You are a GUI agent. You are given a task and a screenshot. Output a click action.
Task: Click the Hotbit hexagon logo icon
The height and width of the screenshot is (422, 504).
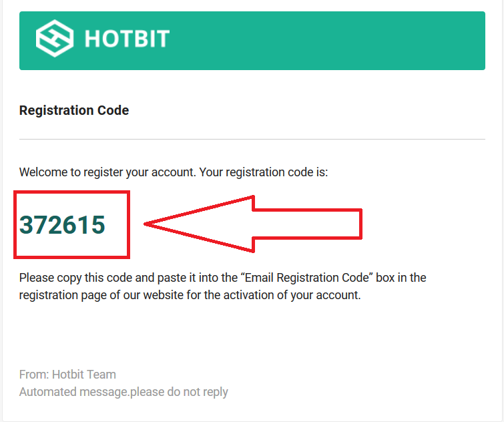point(55,38)
